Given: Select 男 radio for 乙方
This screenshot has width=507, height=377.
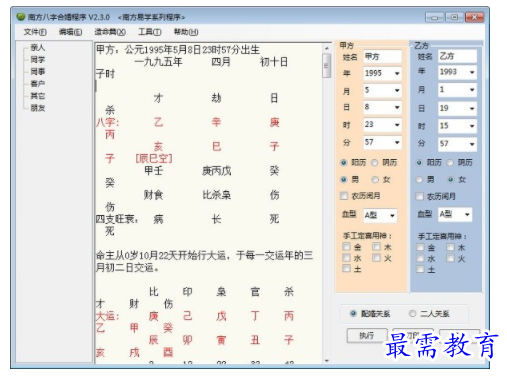Looking at the screenshot, I should pos(419,180).
